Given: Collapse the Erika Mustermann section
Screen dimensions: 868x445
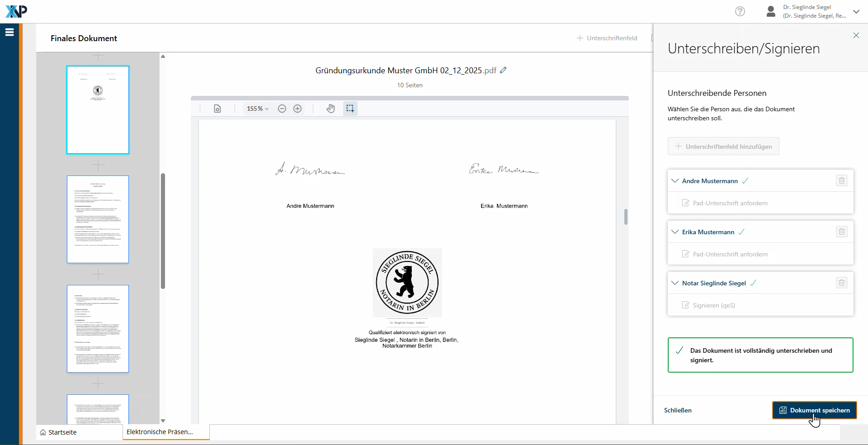Looking at the screenshot, I should pyautogui.click(x=675, y=232).
